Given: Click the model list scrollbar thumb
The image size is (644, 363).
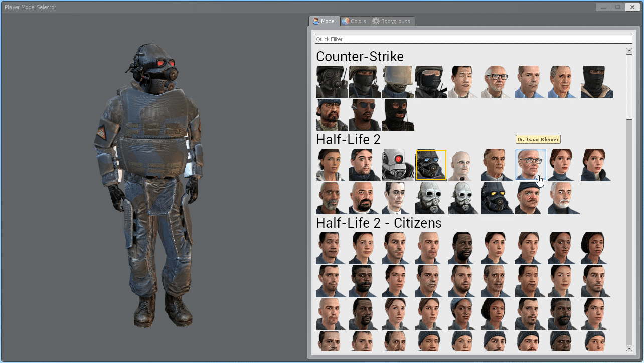Looking at the screenshot, I should coord(629,87).
